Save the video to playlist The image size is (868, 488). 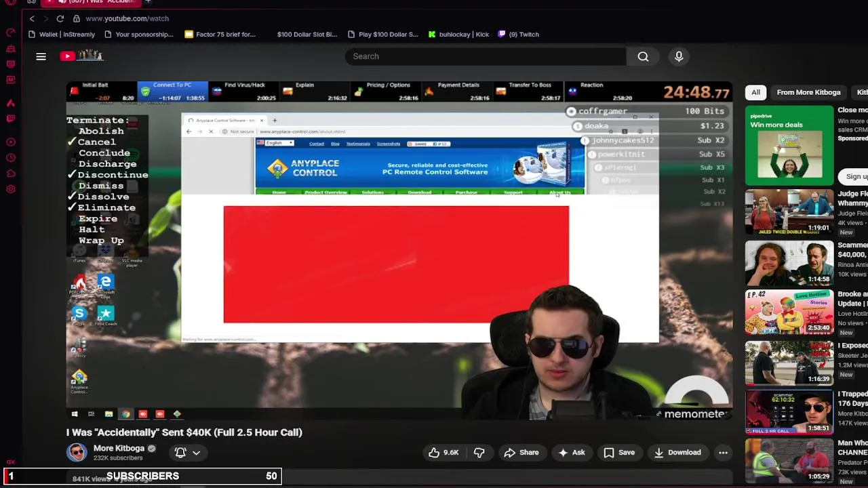619,452
